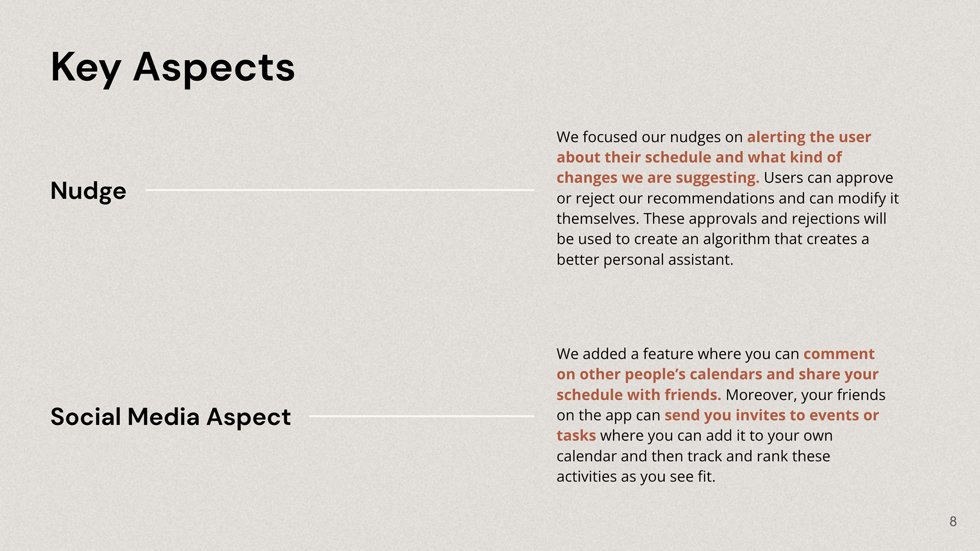The width and height of the screenshot is (980, 551).
Task: Click highlighted 'changes we are suggesting.'
Action: [x=658, y=178]
